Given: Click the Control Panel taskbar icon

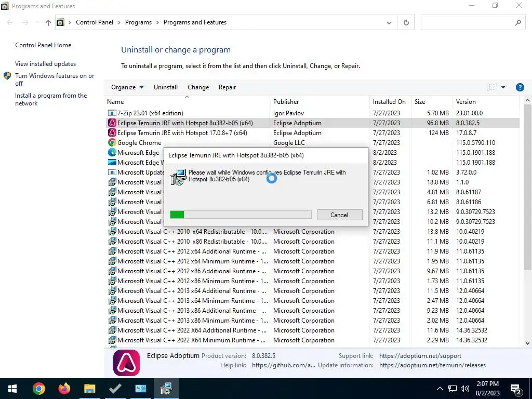Looking at the screenshot, I should click(x=140, y=389).
